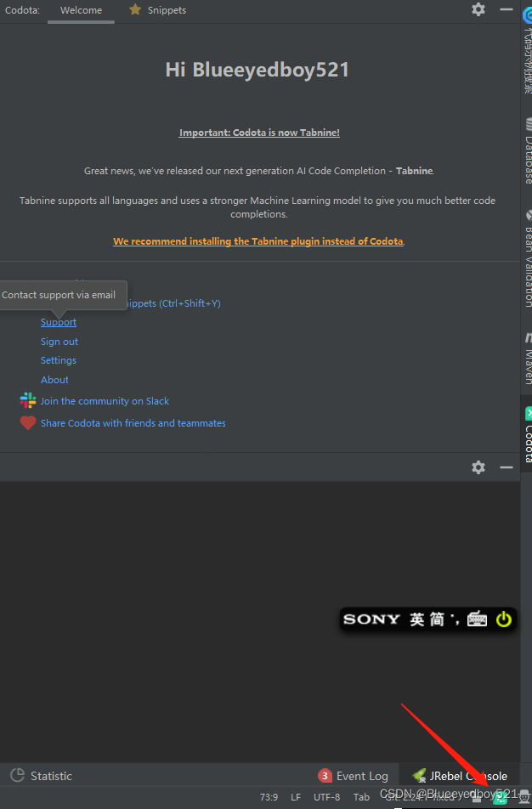532x809 pixels.
Task: Click Share Codota with friends and teammates
Action: (x=133, y=423)
